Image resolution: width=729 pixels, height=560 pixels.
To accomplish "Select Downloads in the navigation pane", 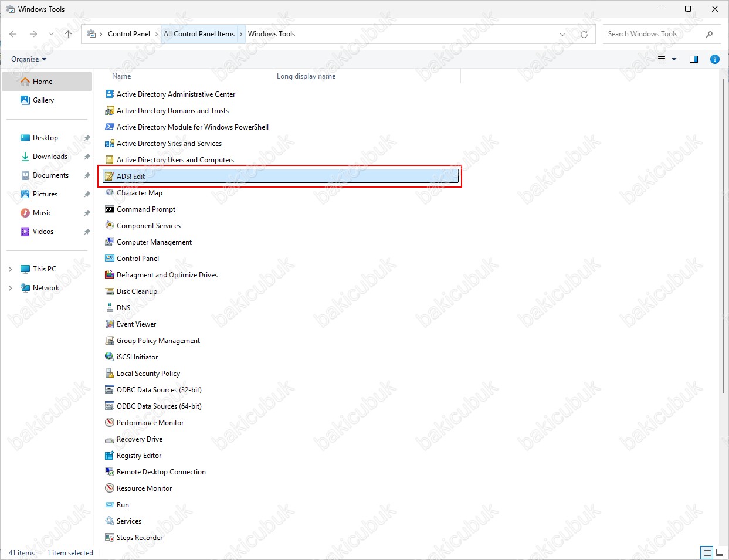I will coord(50,157).
